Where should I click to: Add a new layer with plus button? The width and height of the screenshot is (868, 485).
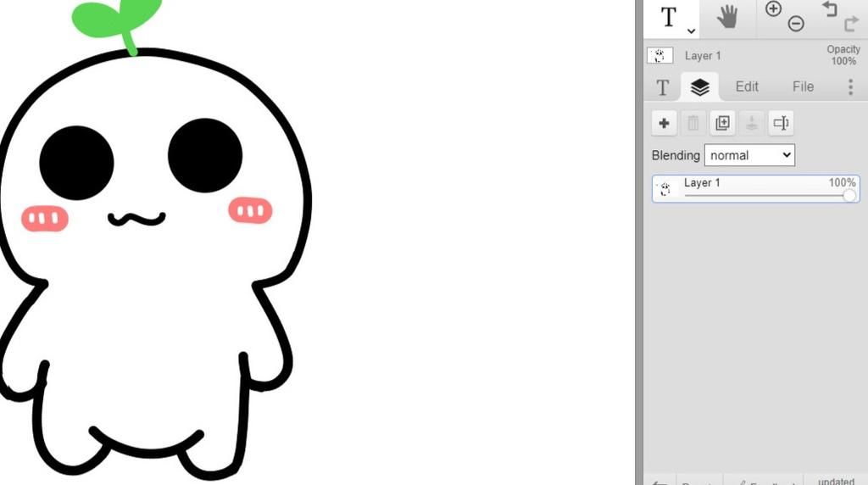point(665,123)
